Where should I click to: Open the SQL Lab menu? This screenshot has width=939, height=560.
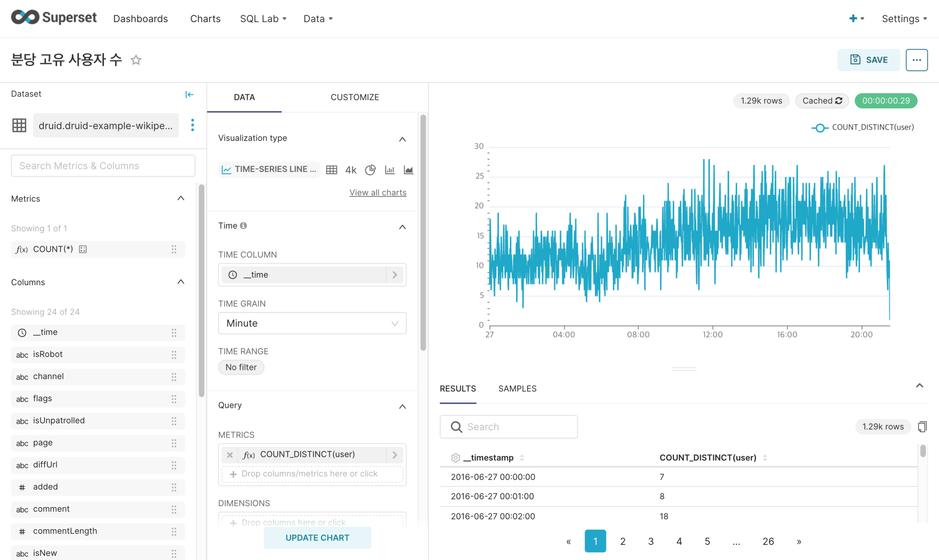tap(263, 18)
